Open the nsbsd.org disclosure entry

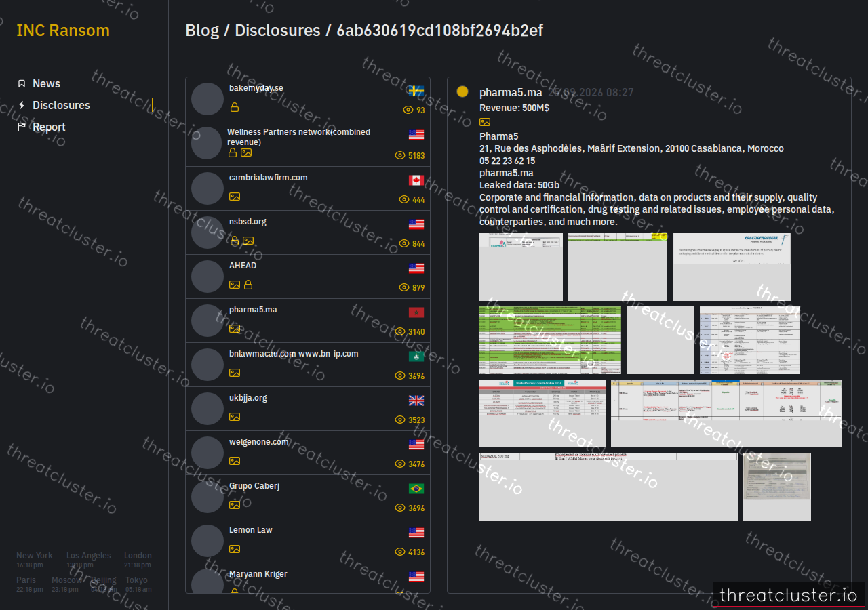tap(308, 232)
